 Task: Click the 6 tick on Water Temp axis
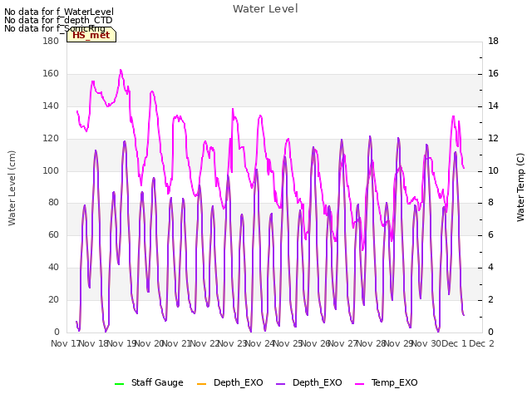coord(490,234)
